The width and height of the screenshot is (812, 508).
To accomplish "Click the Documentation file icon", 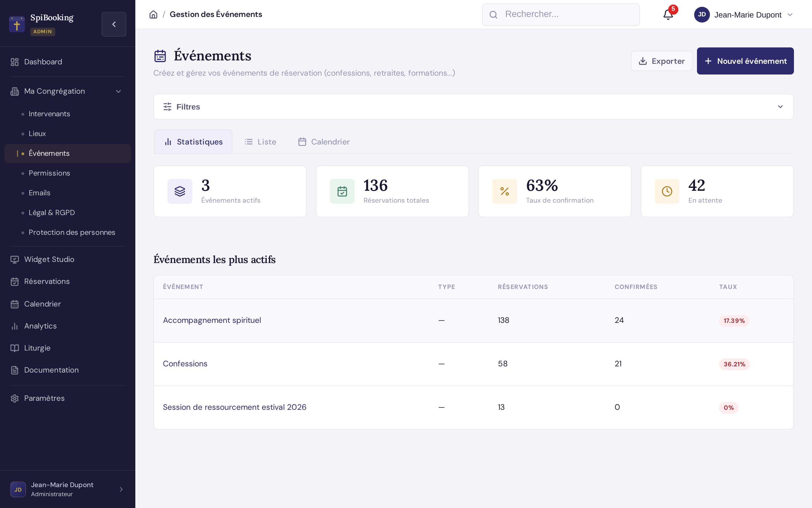I will click(x=14, y=370).
